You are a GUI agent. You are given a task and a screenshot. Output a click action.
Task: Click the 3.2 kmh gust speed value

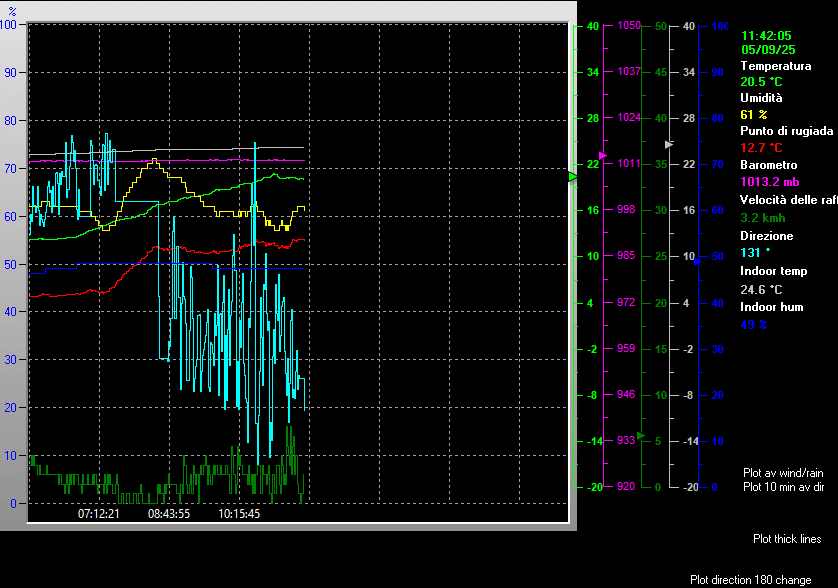[x=763, y=218]
